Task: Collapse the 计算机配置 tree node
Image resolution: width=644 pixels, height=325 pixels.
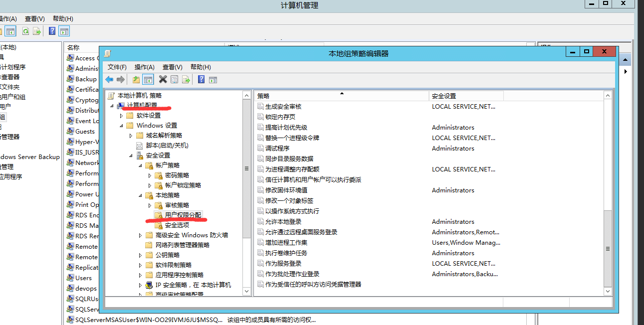Action: point(112,106)
